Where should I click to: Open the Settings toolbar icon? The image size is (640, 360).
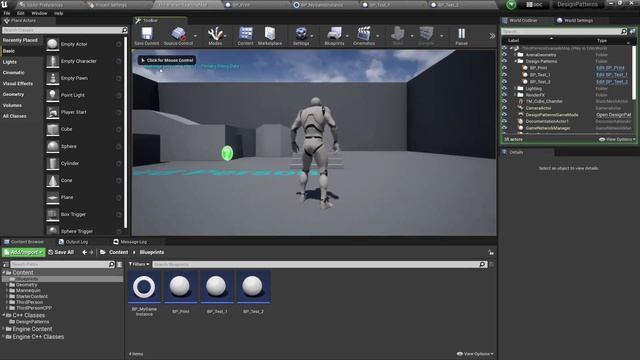tap(301, 33)
